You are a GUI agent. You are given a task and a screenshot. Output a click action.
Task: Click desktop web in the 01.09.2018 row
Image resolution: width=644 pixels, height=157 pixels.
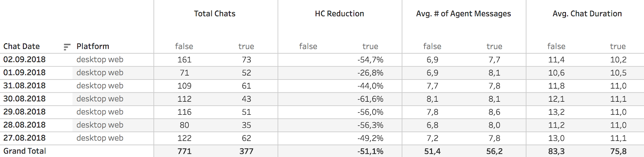[100, 73]
